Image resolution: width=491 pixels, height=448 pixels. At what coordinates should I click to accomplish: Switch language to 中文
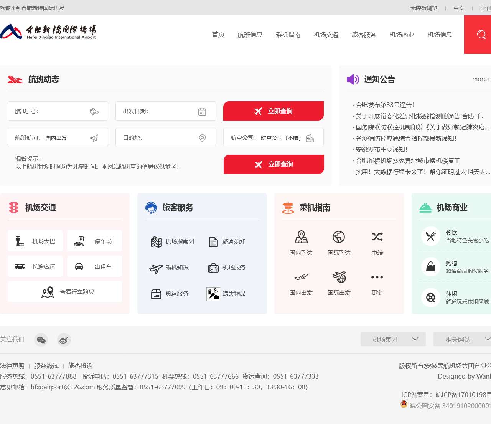[459, 8]
